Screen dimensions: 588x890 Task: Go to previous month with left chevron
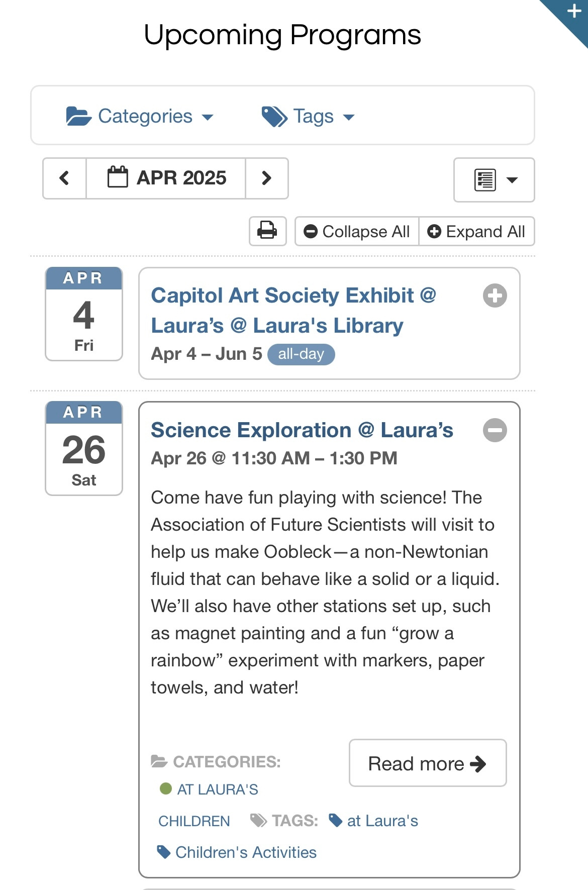point(64,178)
